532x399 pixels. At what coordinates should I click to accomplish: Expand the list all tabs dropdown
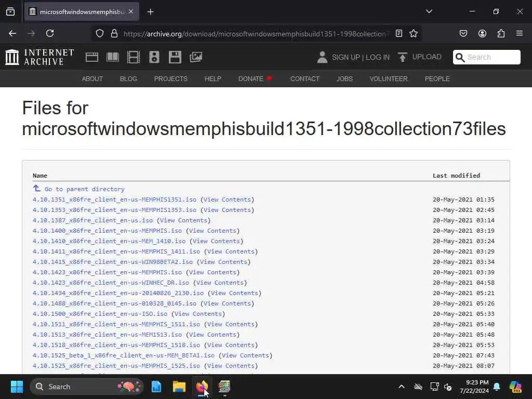(429, 11)
